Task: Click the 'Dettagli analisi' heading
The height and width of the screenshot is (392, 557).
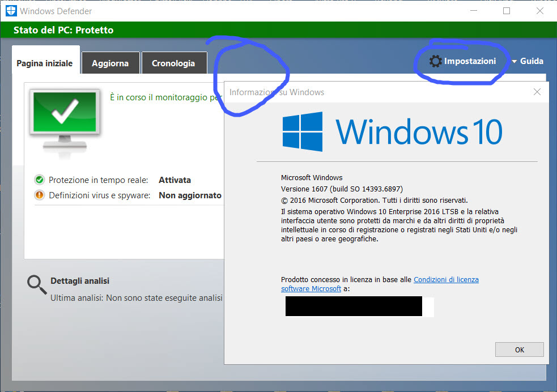Action: tap(80, 281)
